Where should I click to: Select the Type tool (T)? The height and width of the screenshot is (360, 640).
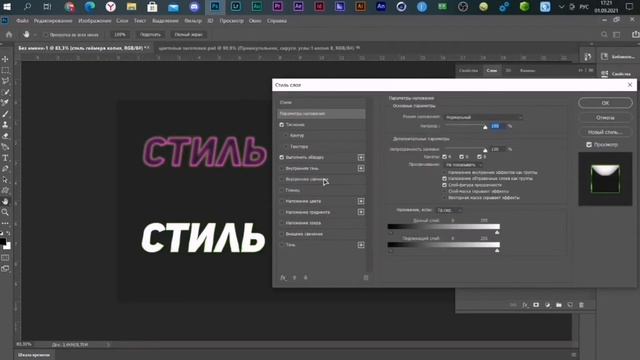[x=5, y=158]
